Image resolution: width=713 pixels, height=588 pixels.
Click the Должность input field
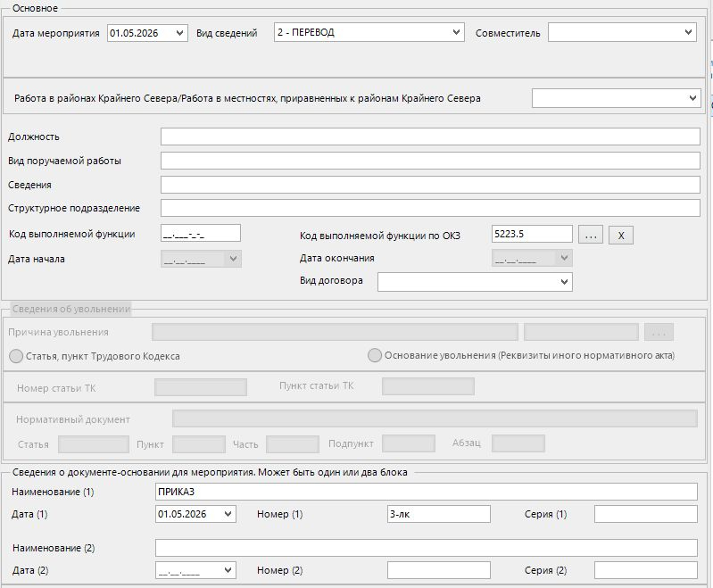pos(430,137)
